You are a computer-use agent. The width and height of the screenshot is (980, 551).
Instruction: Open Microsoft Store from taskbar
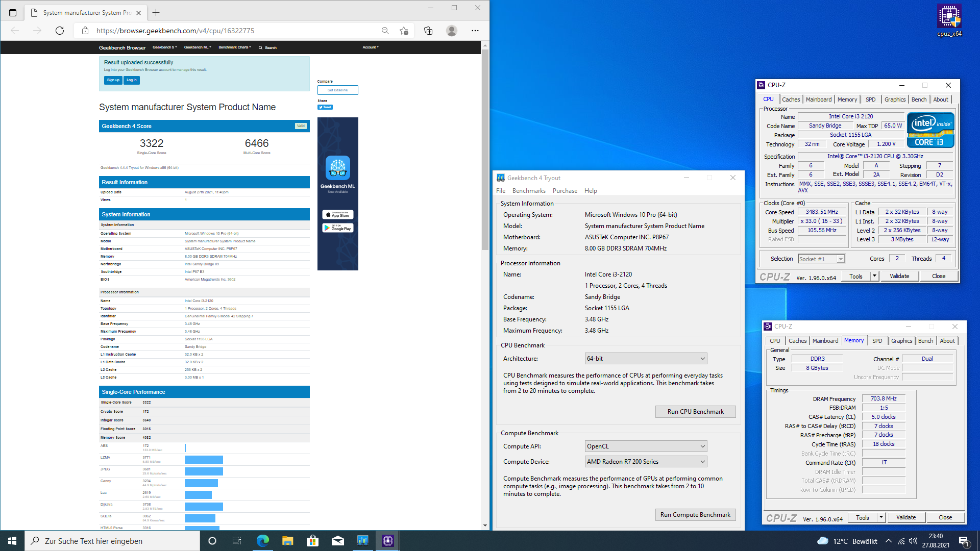[x=312, y=541]
